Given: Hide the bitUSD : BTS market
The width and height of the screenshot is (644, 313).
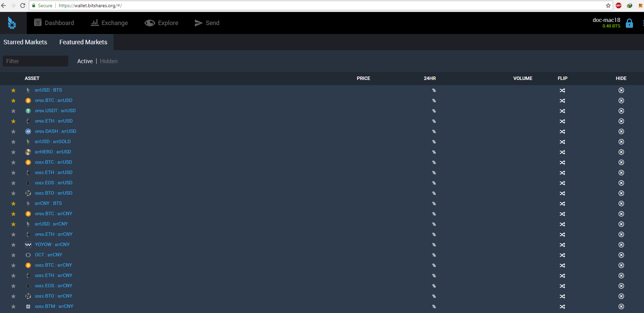Looking at the screenshot, I should click(621, 90).
